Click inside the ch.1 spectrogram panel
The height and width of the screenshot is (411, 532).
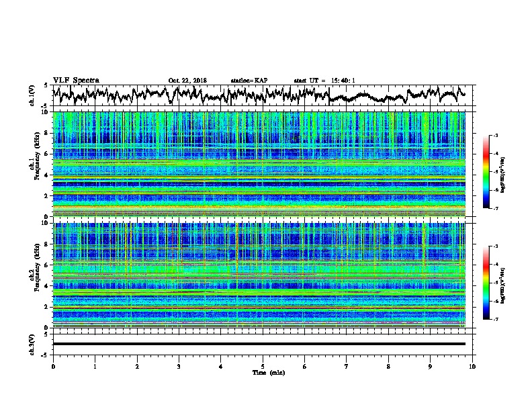pyautogui.click(x=259, y=164)
